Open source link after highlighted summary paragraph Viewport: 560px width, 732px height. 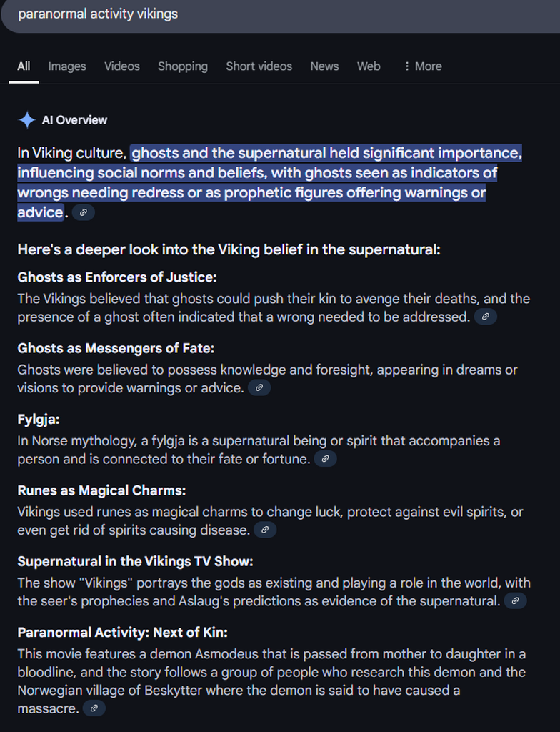point(84,212)
